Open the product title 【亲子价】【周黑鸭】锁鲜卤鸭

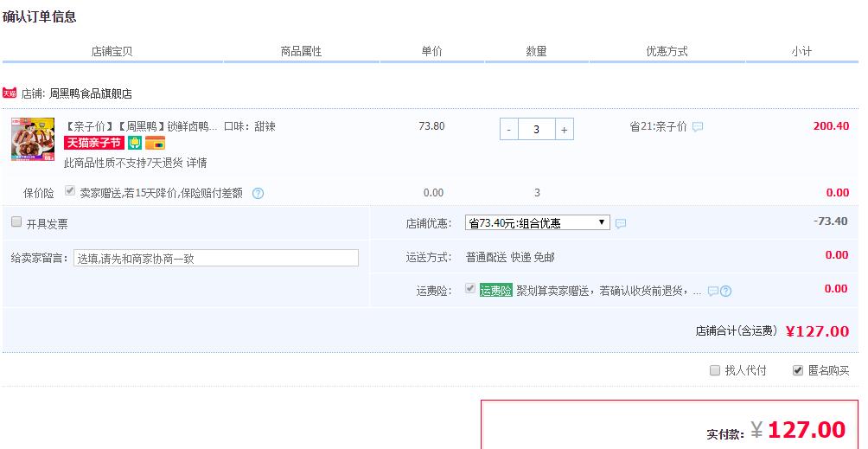click(x=141, y=126)
